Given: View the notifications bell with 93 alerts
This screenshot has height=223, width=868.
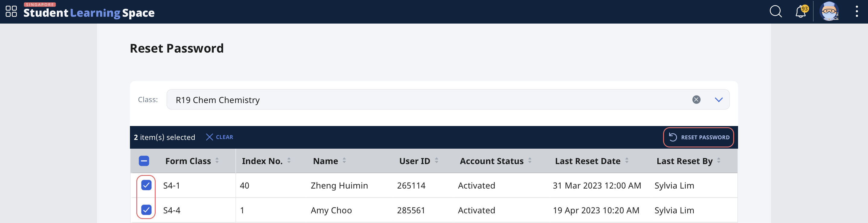Looking at the screenshot, I should click(x=801, y=11).
